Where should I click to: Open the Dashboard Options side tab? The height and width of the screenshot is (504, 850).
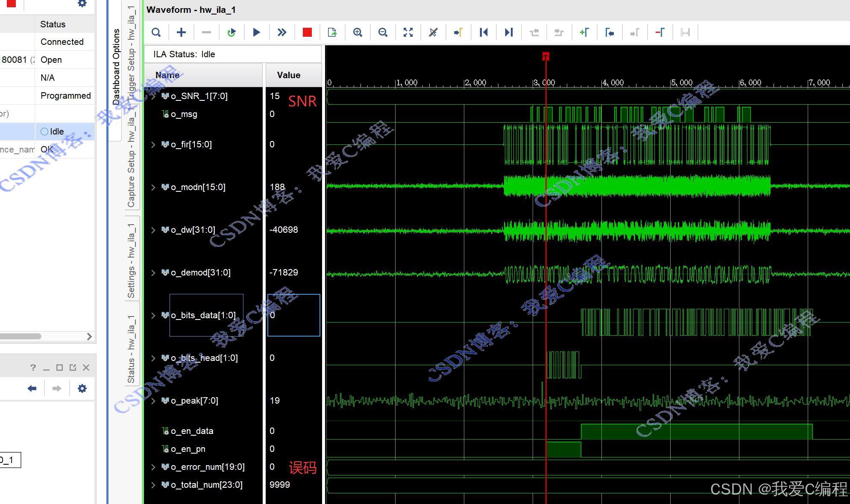116,67
